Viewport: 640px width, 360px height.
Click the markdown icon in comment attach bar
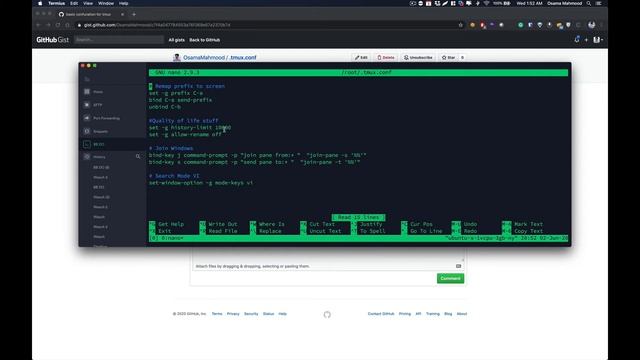[458, 266]
